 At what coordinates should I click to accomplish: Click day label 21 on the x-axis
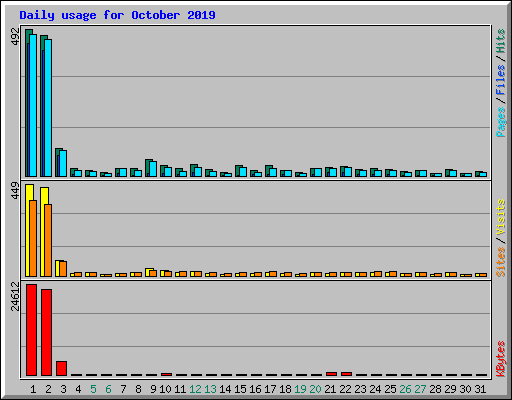[x=330, y=389]
